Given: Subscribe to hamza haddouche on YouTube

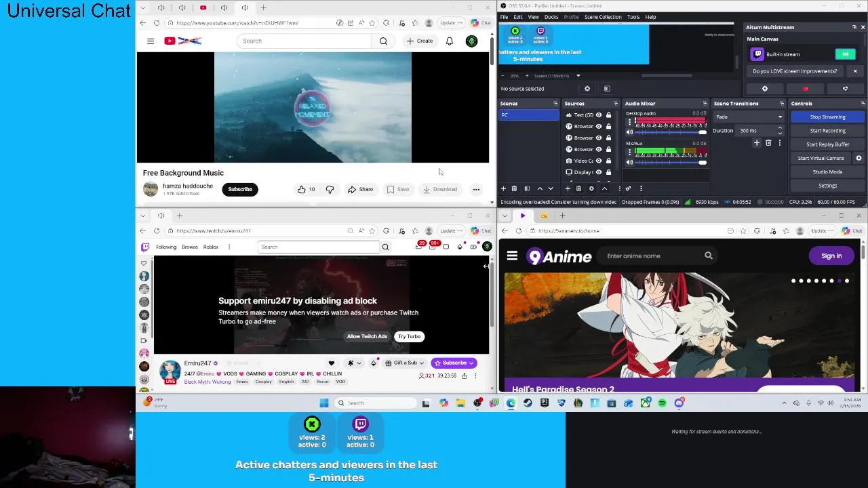Looking at the screenshot, I should point(240,189).
